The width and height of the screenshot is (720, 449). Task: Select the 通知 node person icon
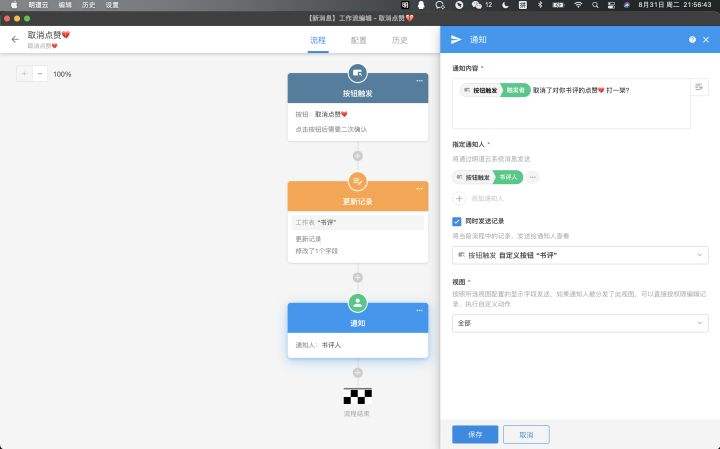point(358,303)
